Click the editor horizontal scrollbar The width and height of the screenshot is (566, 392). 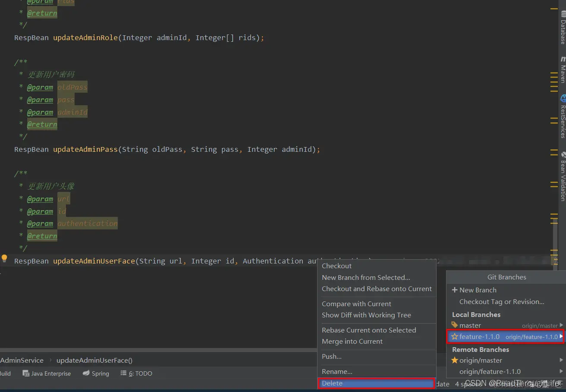click(x=159, y=350)
